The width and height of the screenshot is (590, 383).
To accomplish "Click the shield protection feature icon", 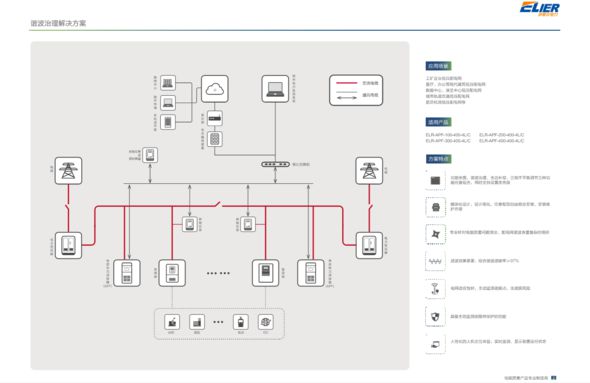I will click(x=435, y=316).
